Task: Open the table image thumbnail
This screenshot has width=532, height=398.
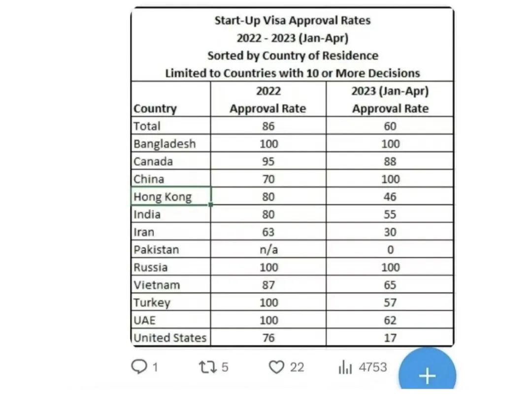Action: (293, 177)
